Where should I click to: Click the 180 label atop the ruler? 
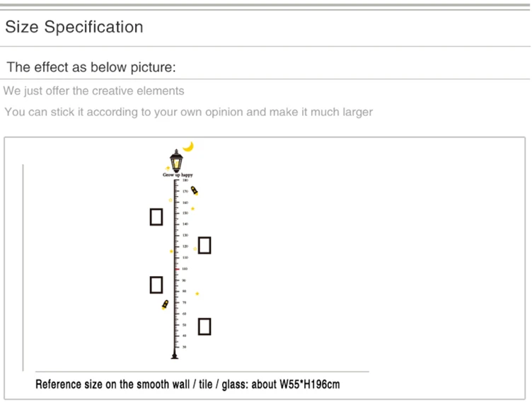(x=185, y=180)
